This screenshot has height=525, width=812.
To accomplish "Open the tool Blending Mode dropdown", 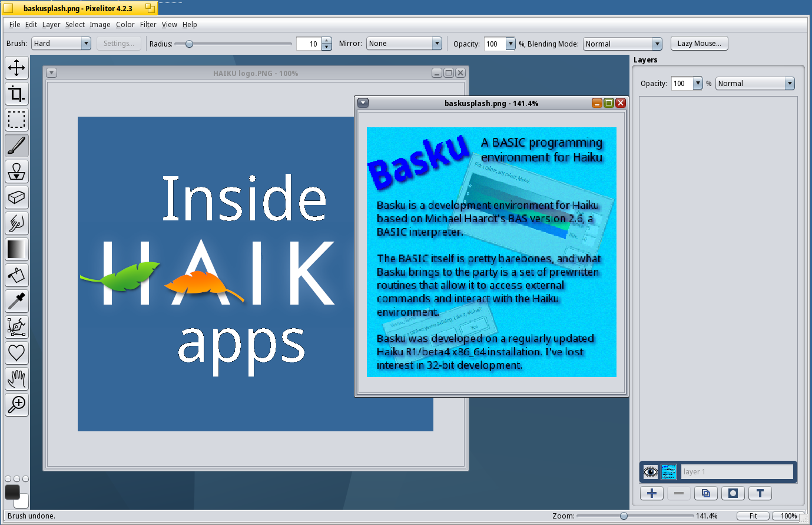I will point(622,44).
